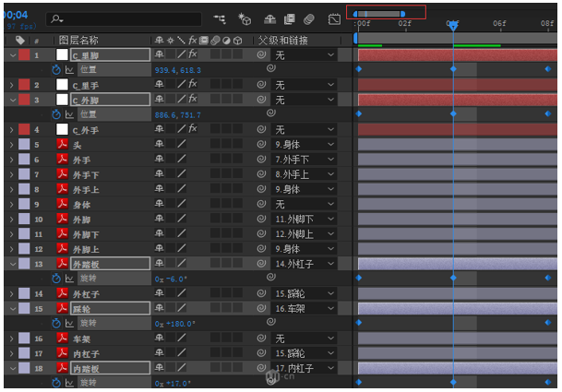Click the 父级和链接 column header

click(283, 41)
